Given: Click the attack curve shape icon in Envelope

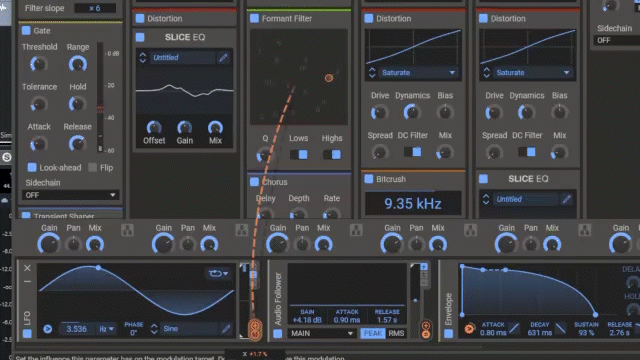Looking at the screenshot, I should 514,328.
